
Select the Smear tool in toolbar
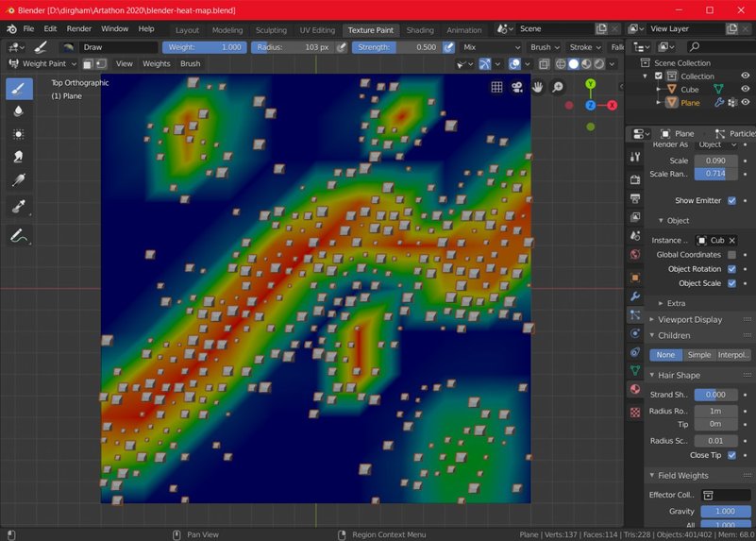(x=19, y=157)
